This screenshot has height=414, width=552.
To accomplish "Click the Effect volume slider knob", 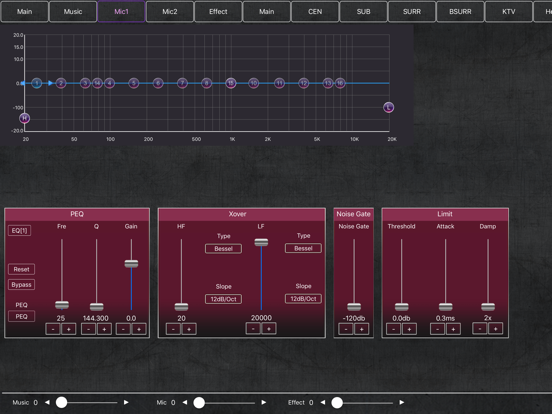I will (x=337, y=402).
